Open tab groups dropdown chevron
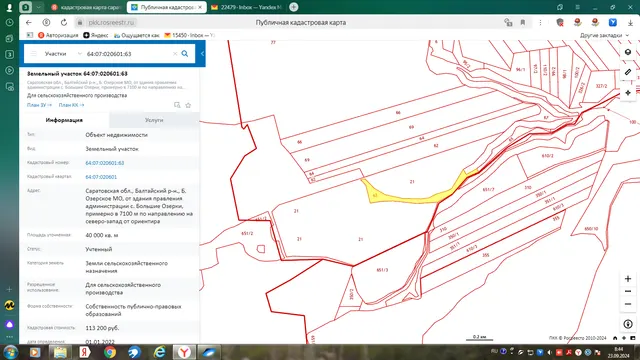 [x=38, y=7]
